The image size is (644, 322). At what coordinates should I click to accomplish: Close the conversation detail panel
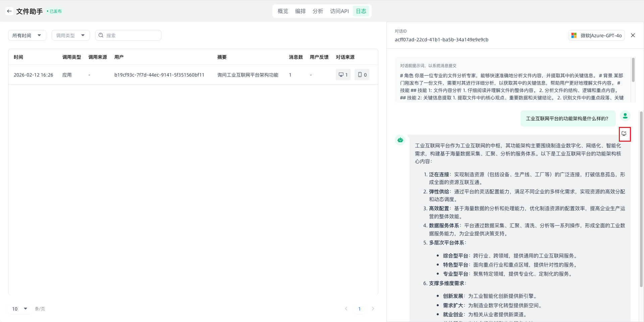click(633, 35)
